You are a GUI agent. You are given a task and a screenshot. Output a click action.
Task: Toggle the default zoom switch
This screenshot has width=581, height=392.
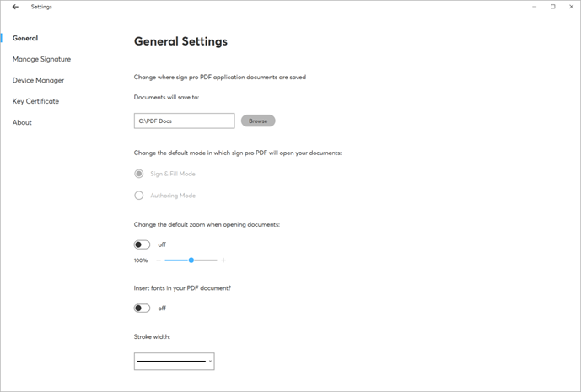pos(142,244)
